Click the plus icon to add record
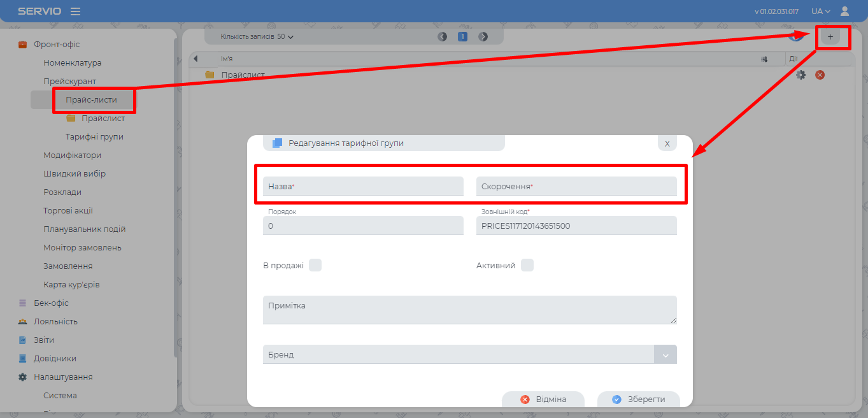The height and width of the screenshot is (418, 868). [x=830, y=37]
